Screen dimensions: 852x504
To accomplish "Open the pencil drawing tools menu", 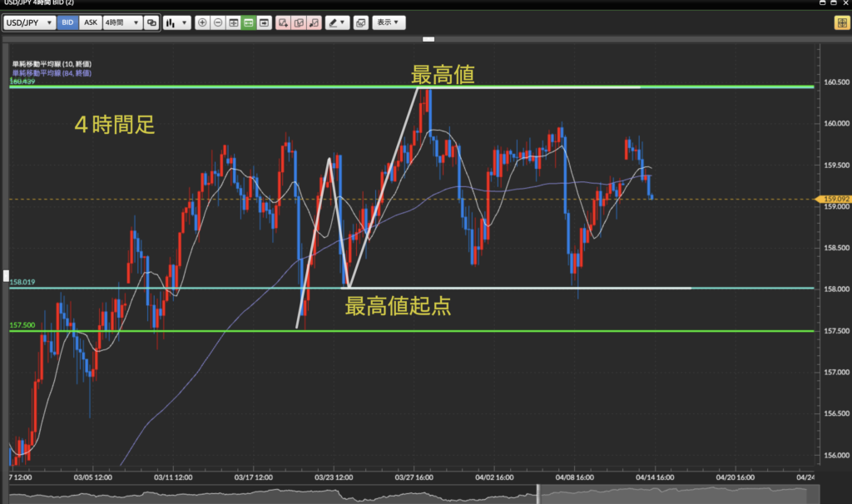I will (x=337, y=23).
